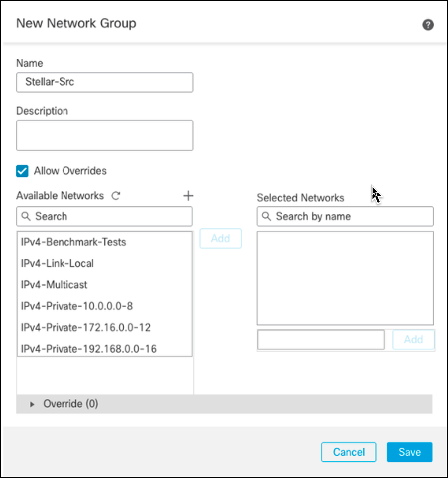Viewport: 448px width, 478px height.
Task: Choose the IPv4-Multicast network
Action: (54, 285)
